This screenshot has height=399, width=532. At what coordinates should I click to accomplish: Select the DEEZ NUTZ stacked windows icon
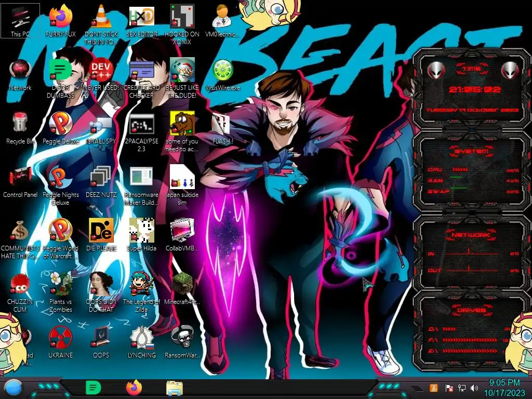(101, 182)
